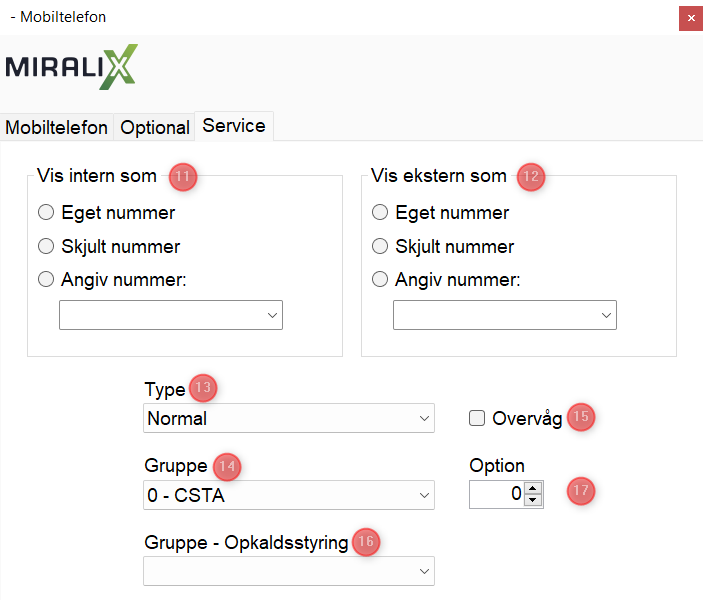The width and height of the screenshot is (703, 600).
Task: Click the Option number input field
Action: (x=497, y=494)
